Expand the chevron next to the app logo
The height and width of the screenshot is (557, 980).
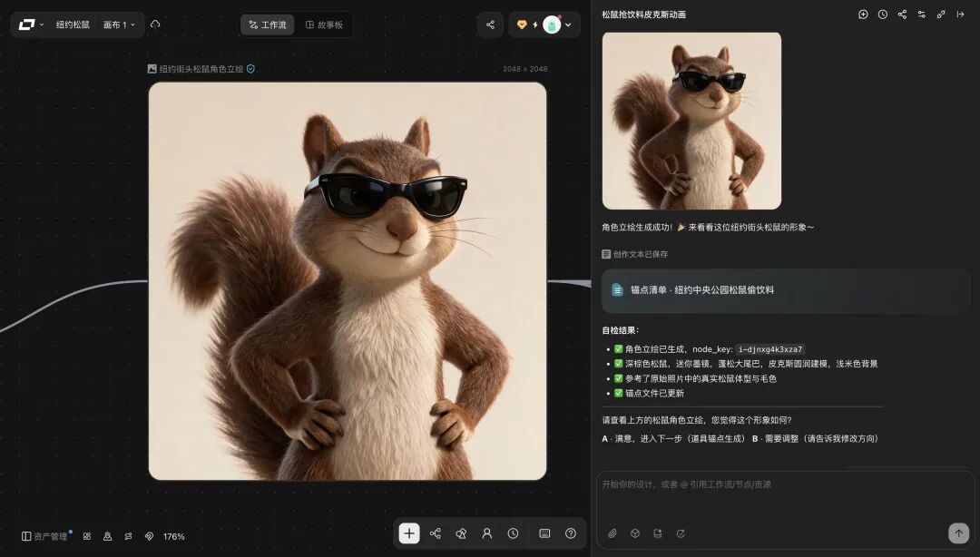42,25
